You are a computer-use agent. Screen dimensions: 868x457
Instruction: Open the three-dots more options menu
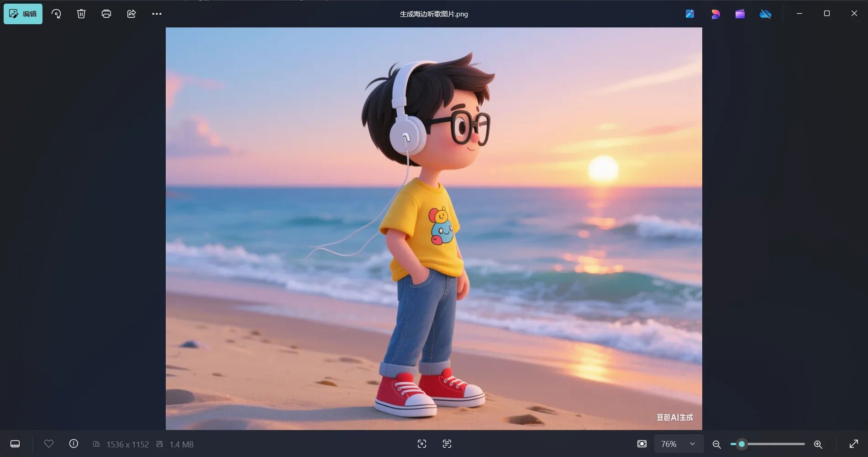click(157, 14)
